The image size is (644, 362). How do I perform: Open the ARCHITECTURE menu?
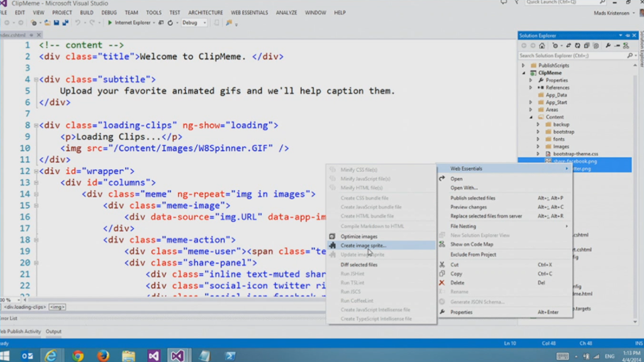[206, 13]
